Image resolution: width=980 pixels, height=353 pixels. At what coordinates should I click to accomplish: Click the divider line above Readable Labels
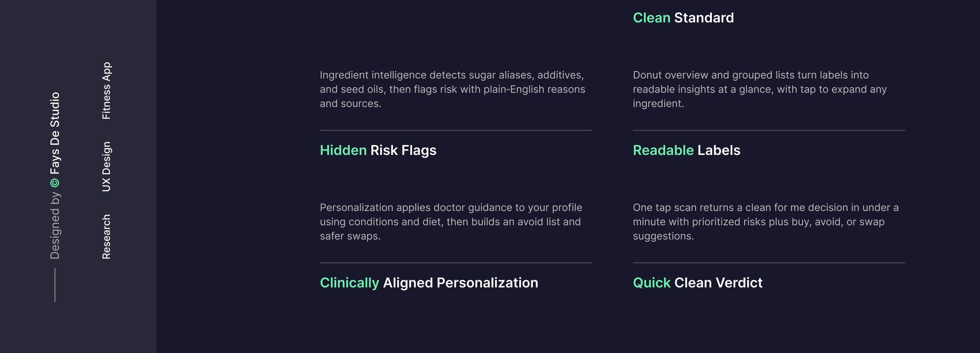click(768, 130)
